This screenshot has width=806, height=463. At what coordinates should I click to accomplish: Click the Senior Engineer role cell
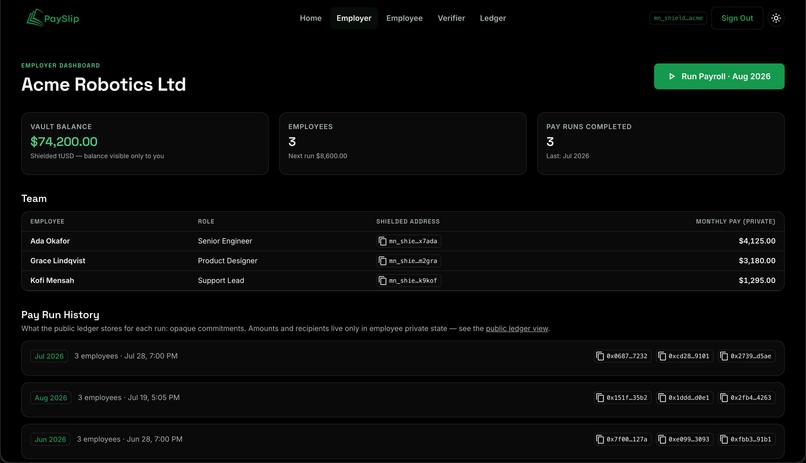(225, 241)
